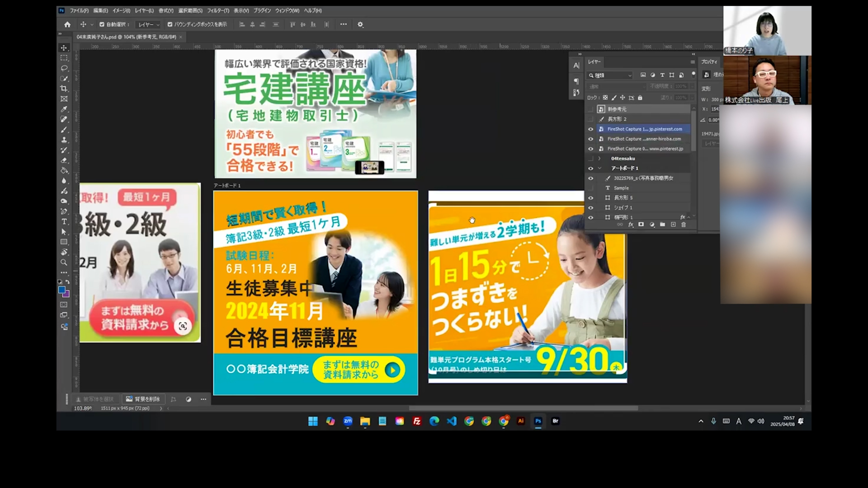Click align top edges icon
868x488 pixels.
coord(292,24)
